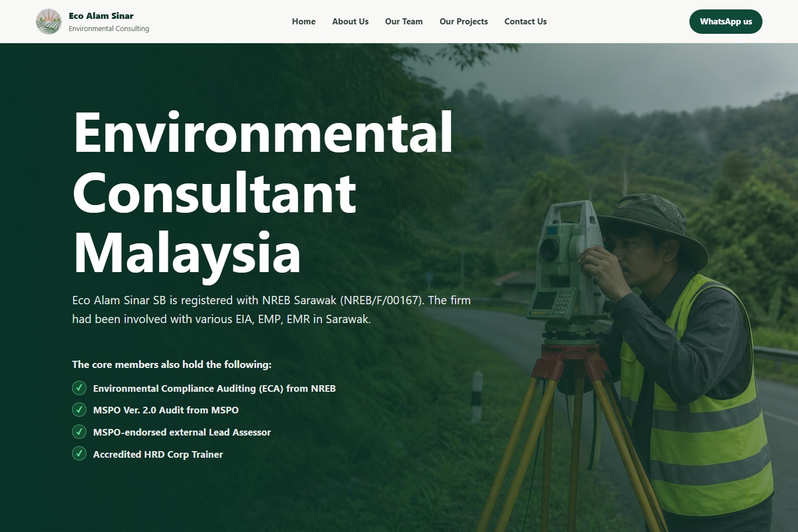
Task: Click the Environmental Consulting tagline
Action: [109, 29]
